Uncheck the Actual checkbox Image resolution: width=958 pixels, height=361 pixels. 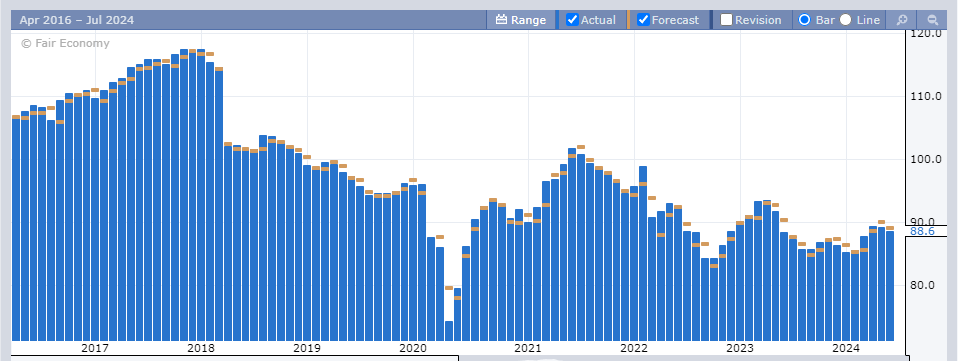tap(572, 20)
